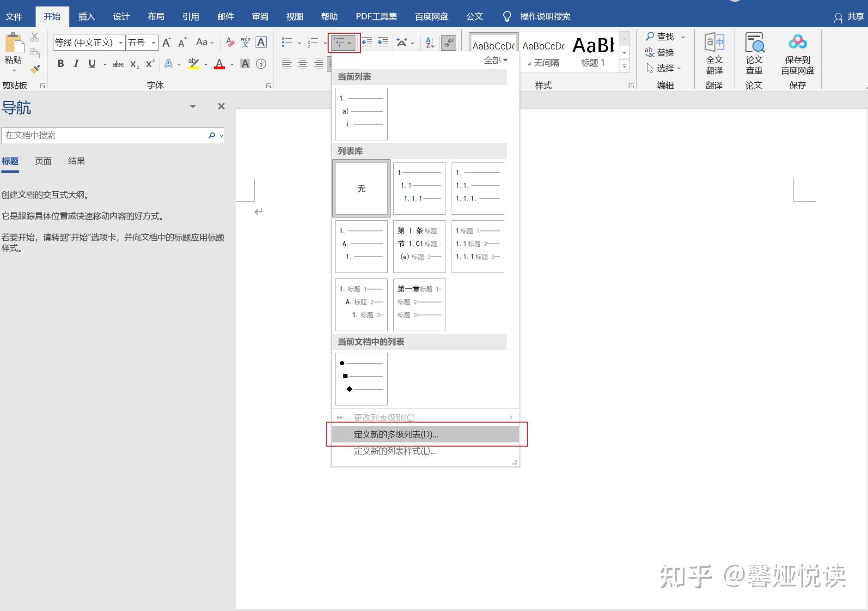
Task: Open text effects icon
Action: [x=169, y=64]
